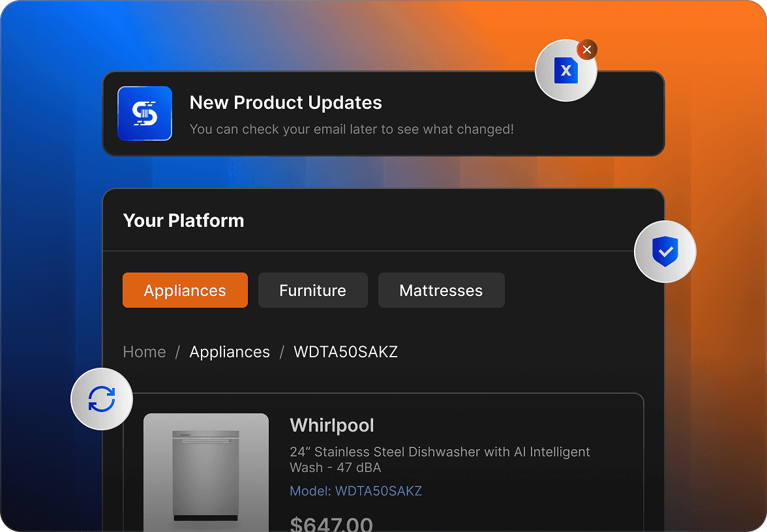Screen dimensions: 767x532
Task: Click the Model: WDTA50SAKZ link
Action: 355,490
